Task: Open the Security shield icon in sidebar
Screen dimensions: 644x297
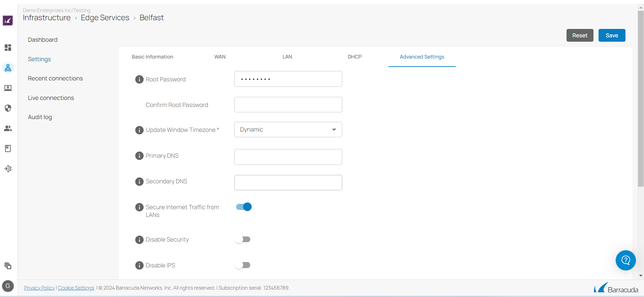Action: (8, 108)
